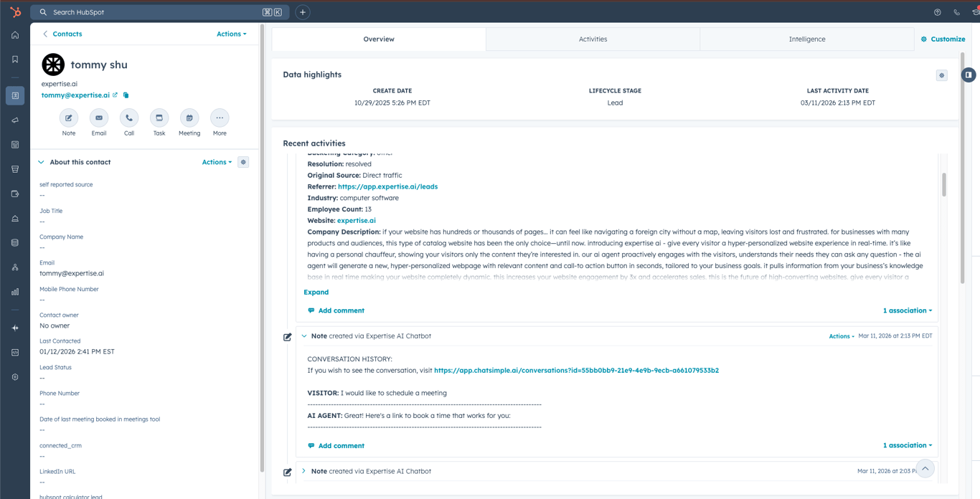Screen dimensions: 980x499
Task: Open the Service bell icon in sidebar
Action: point(15,219)
